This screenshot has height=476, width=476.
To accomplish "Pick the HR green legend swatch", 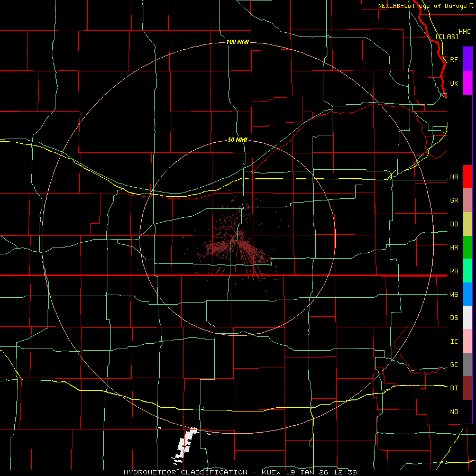I will [x=467, y=248].
